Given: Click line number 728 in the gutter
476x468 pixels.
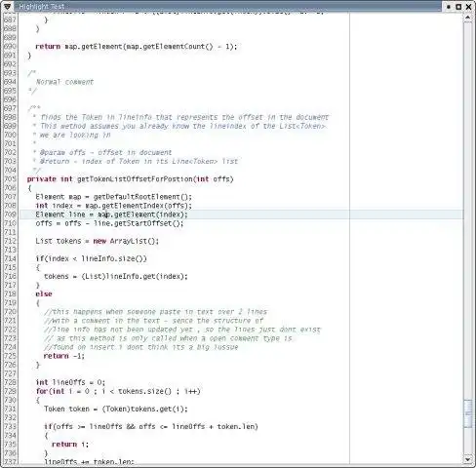Looking at the screenshot, I should pyautogui.click(x=10, y=382).
